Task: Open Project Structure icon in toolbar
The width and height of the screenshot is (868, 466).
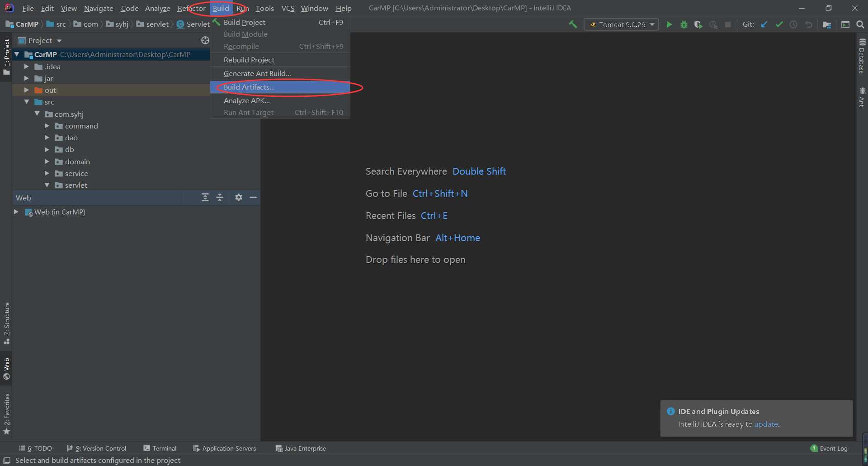Action: [x=827, y=24]
